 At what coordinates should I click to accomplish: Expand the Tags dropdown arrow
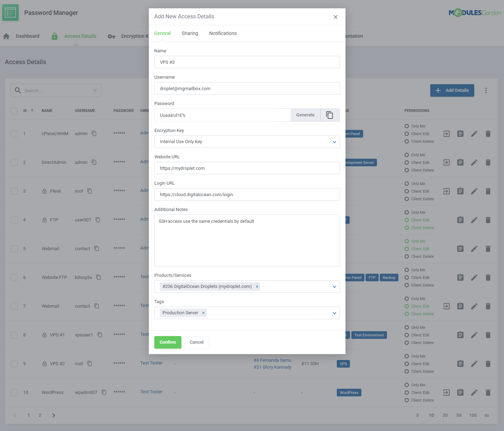334,313
